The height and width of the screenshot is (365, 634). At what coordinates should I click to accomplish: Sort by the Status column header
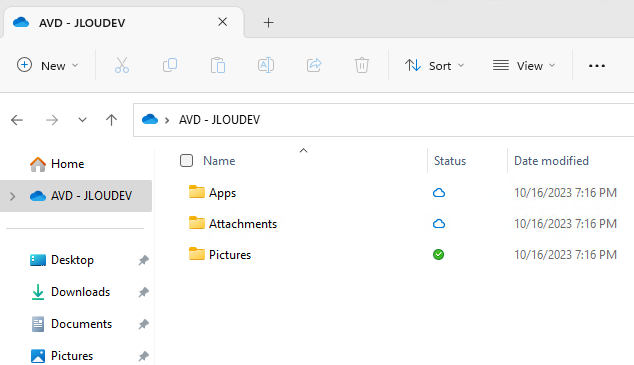pyautogui.click(x=450, y=161)
